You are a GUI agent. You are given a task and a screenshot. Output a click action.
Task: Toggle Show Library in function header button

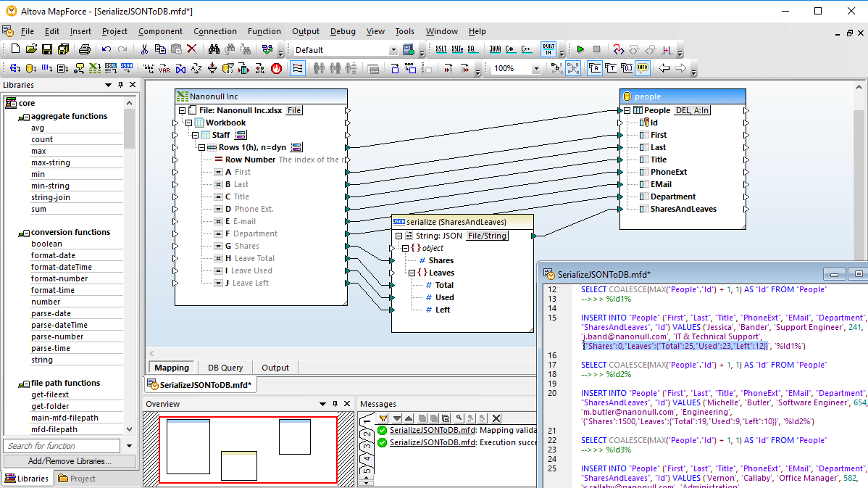(627, 68)
